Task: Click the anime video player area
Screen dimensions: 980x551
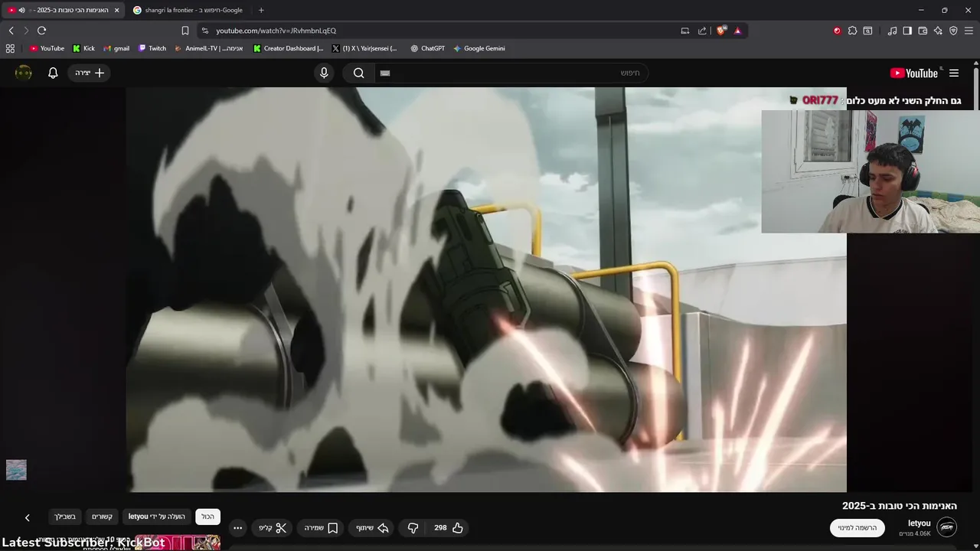Action: (486, 289)
